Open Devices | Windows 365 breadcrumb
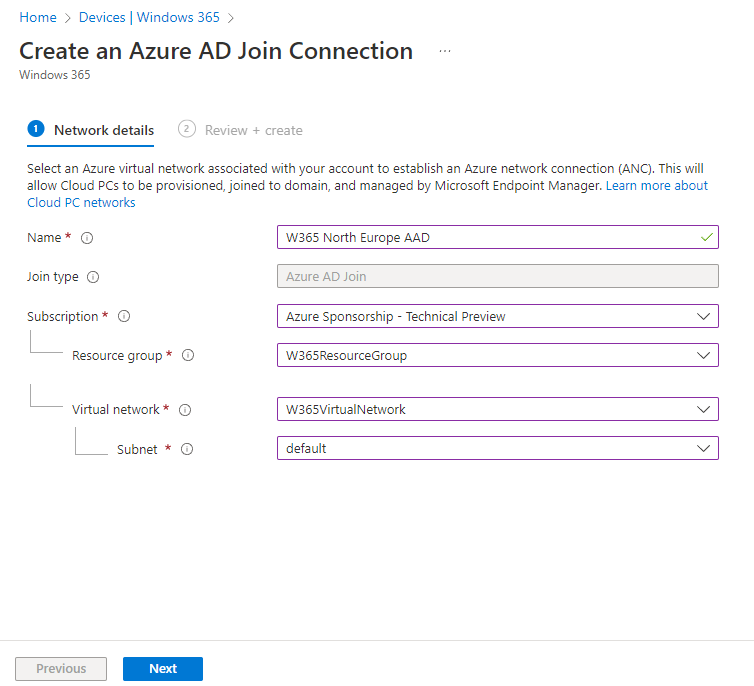The height and width of the screenshot is (686, 754). pos(149,17)
